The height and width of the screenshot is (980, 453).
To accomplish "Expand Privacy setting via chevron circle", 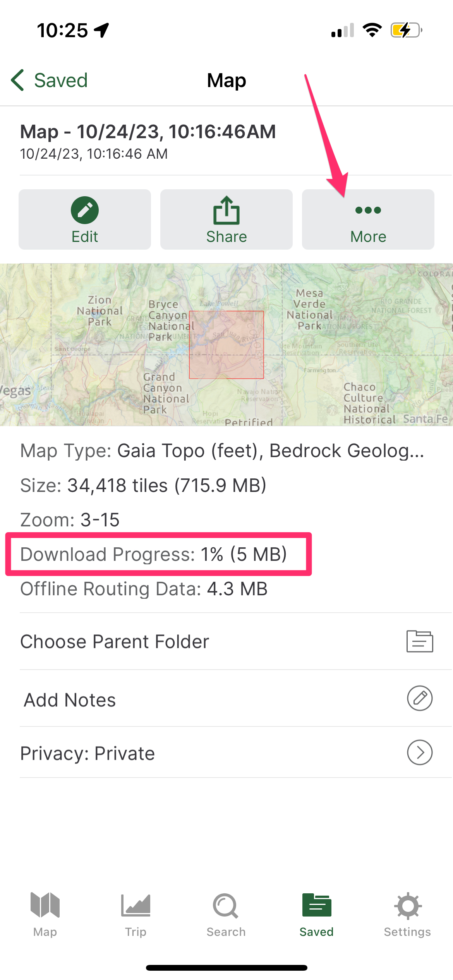I will click(420, 752).
